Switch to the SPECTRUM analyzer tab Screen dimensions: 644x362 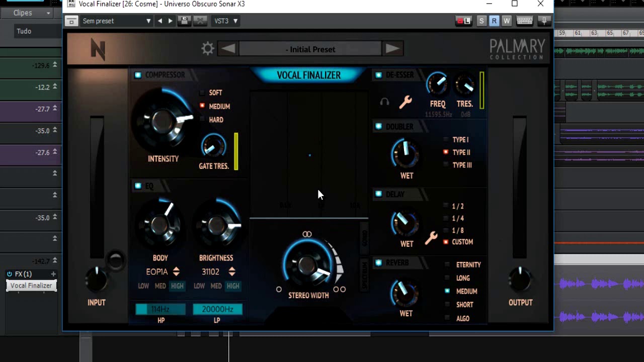(x=365, y=276)
